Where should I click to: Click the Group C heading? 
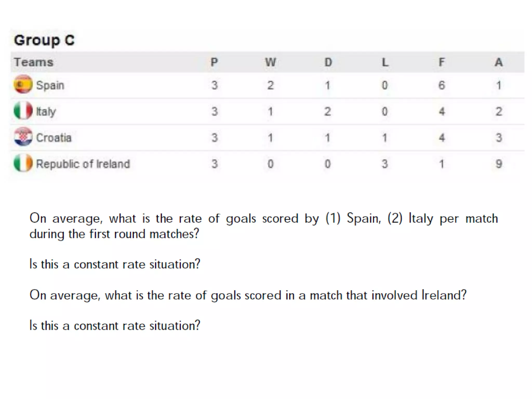pyautogui.click(x=44, y=40)
